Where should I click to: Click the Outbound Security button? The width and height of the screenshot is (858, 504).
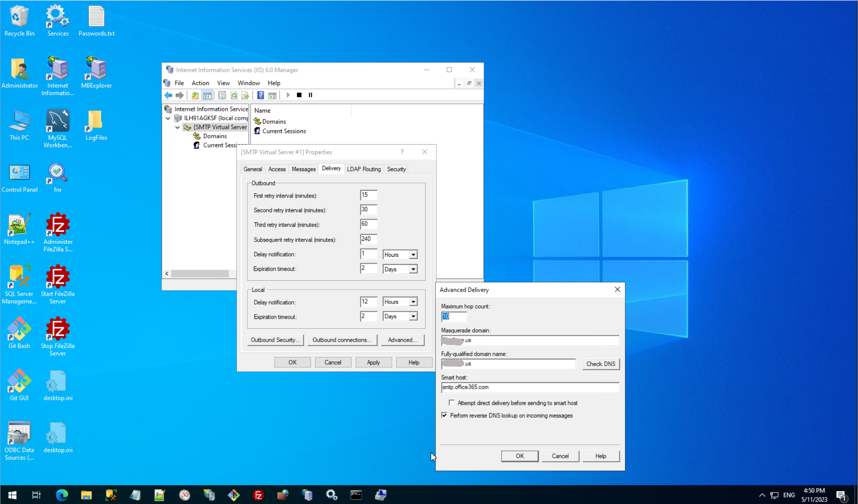(x=275, y=340)
